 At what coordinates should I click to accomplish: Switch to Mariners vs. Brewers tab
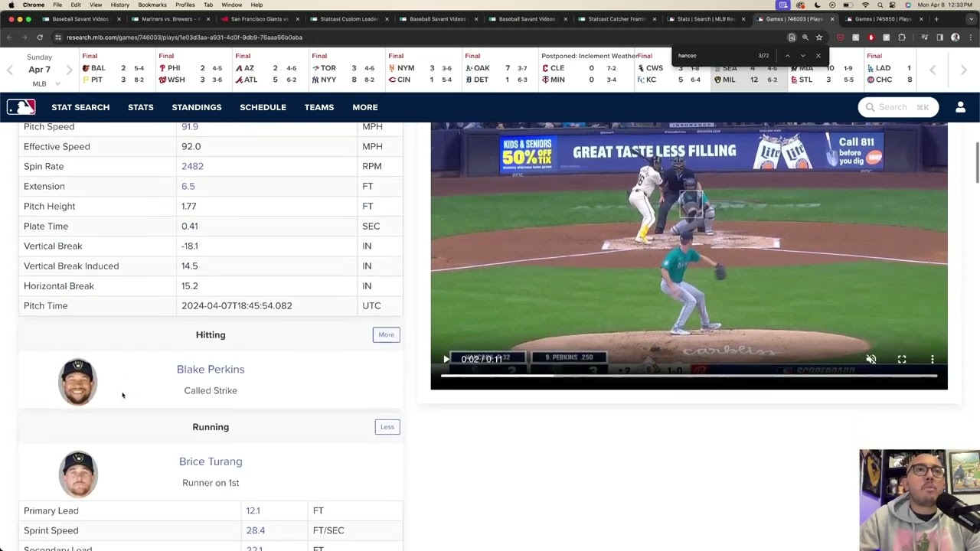pyautogui.click(x=170, y=19)
